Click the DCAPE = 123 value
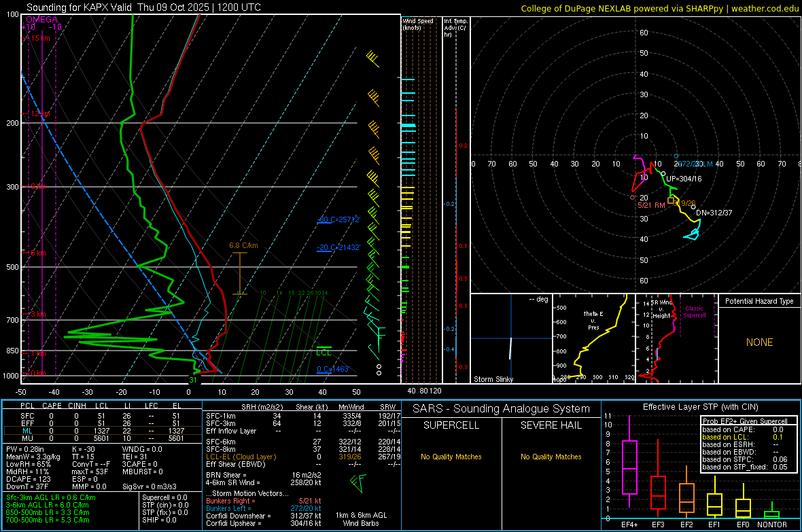The width and height of the screenshot is (802, 532). pos(27,479)
